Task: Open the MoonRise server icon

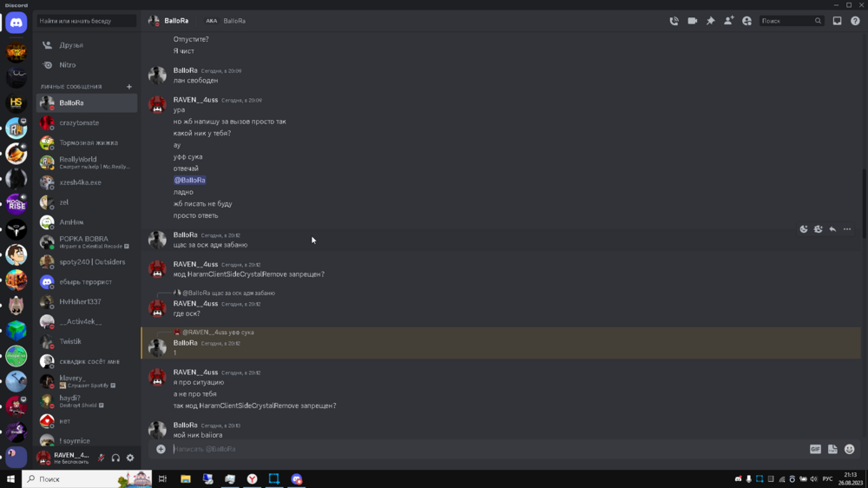Action: (16, 204)
